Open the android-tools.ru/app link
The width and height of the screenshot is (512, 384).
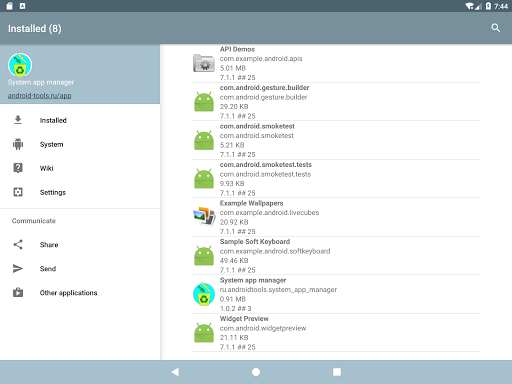click(39, 96)
